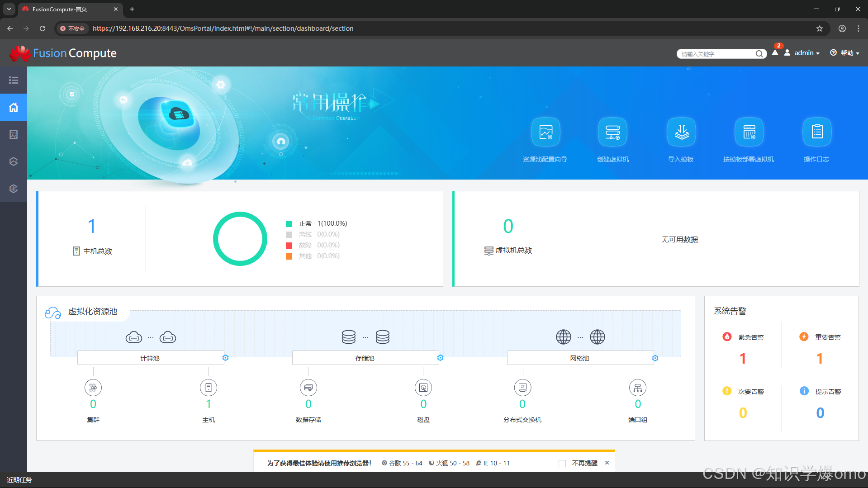Click the critical alarm (紧急告警) red icon

(x=727, y=336)
